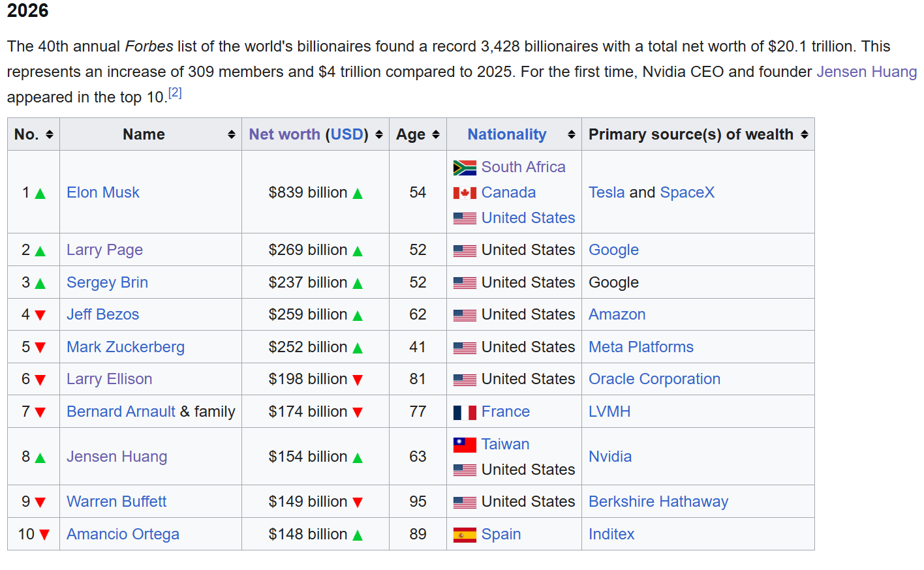Open the France link
Image resolution: width=924 pixels, height=570 pixels.
point(505,412)
